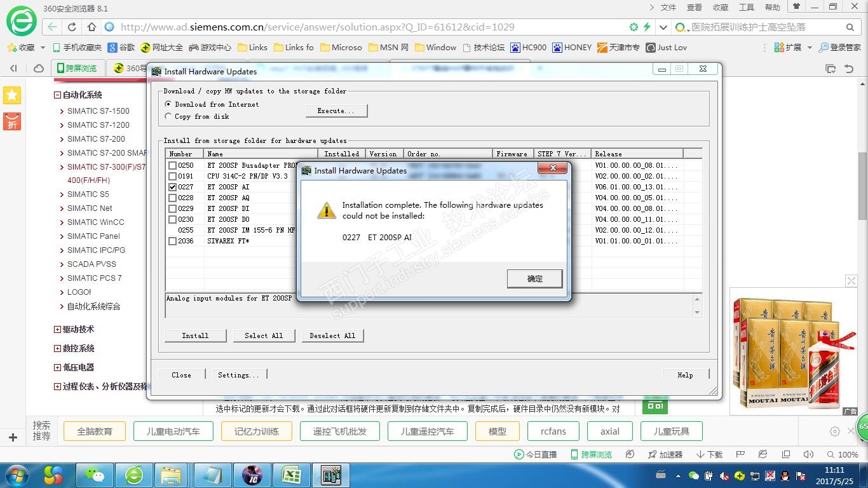Expand the 低压电器 tree section

(x=57, y=368)
